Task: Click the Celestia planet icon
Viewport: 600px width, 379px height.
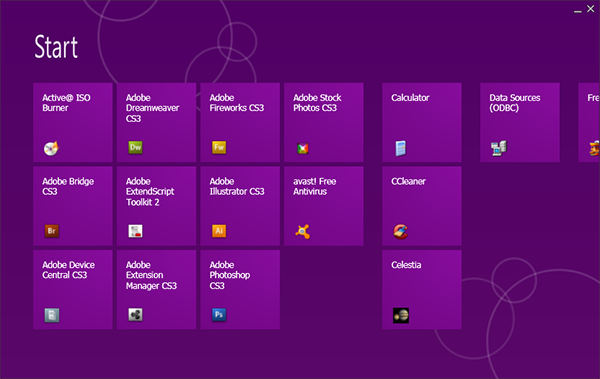Action: coord(401,315)
